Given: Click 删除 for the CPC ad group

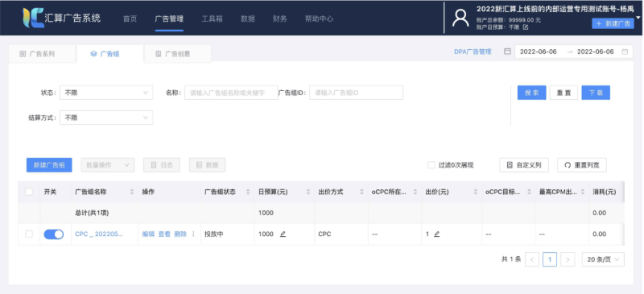Looking at the screenshot, I should pyautogui.click(x=180, y=234).
